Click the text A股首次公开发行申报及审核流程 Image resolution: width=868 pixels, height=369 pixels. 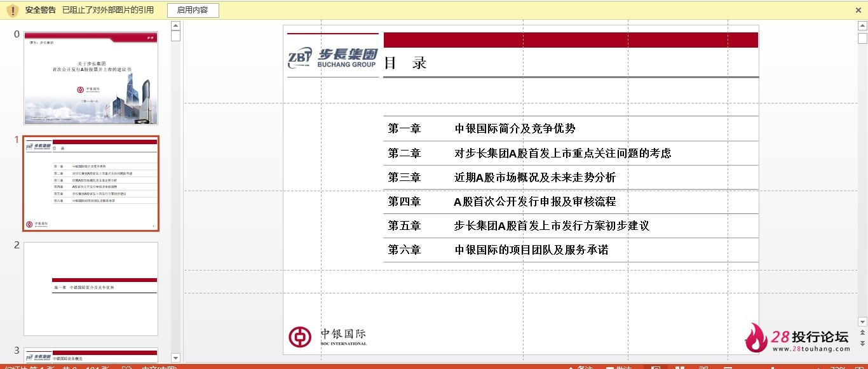pyautogui.click(x=535, y=201)
